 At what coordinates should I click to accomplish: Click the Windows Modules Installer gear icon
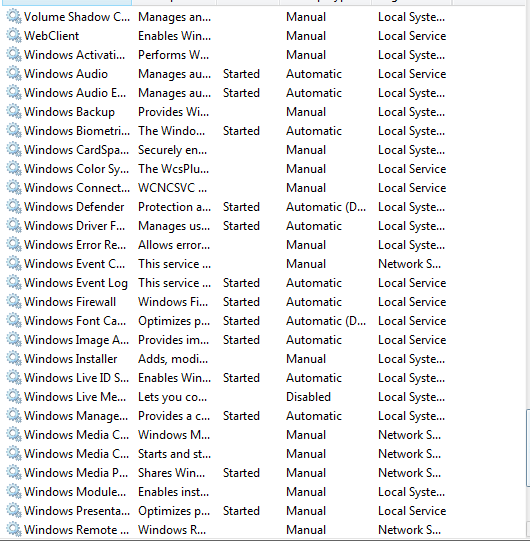tap(14, 491)
